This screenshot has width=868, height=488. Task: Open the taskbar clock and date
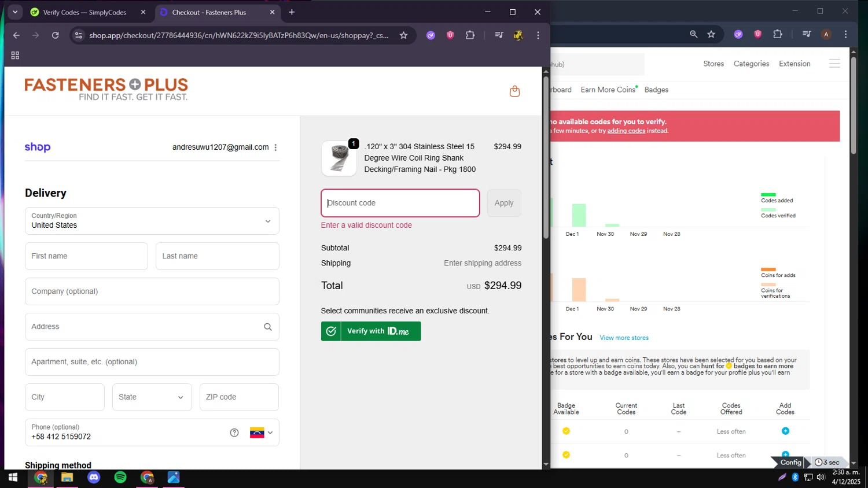click(846, 477)
